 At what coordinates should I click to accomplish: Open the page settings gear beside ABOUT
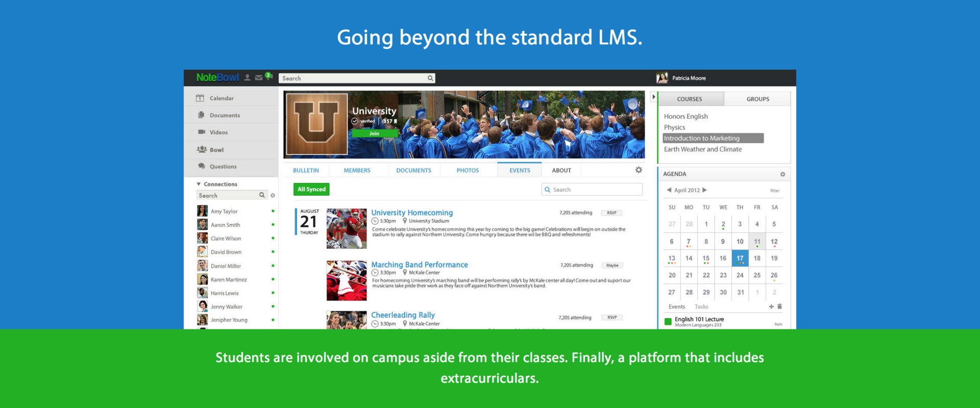click(639, 170)
